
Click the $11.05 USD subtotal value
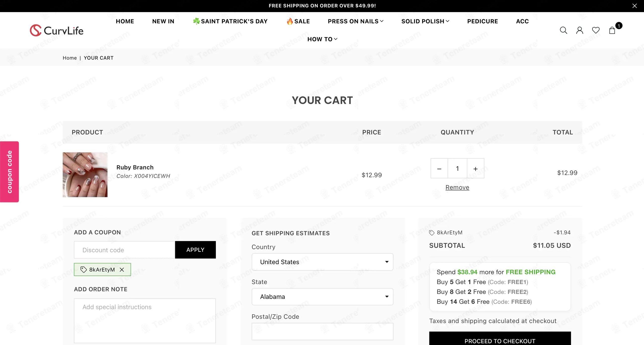pyautogui.click(x=552, y=246)
